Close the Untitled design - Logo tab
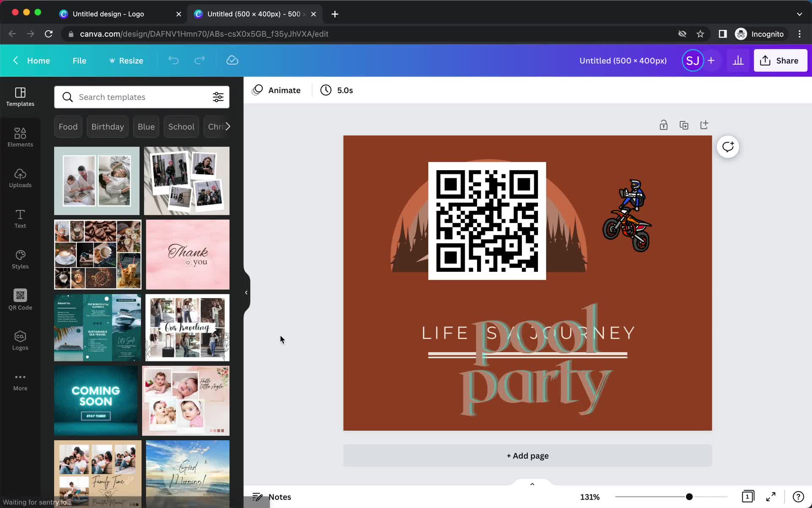The width and height of the screenshot is (812, 508). tap(178, 14)
